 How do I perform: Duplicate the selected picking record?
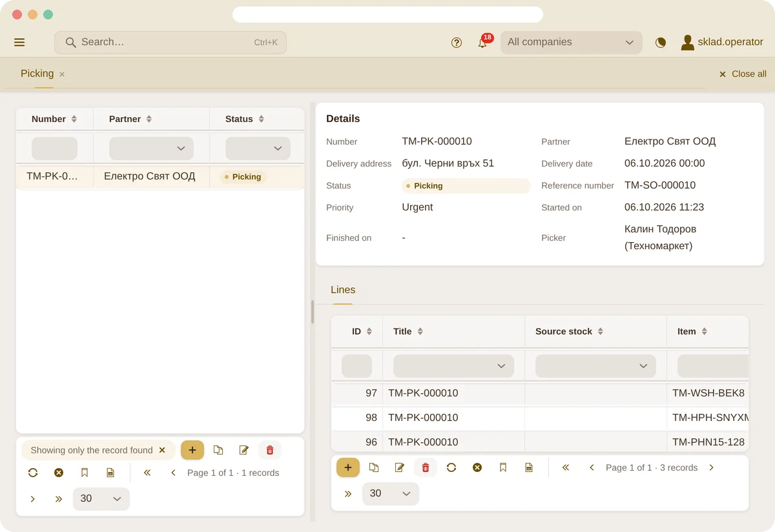point(218,450)
